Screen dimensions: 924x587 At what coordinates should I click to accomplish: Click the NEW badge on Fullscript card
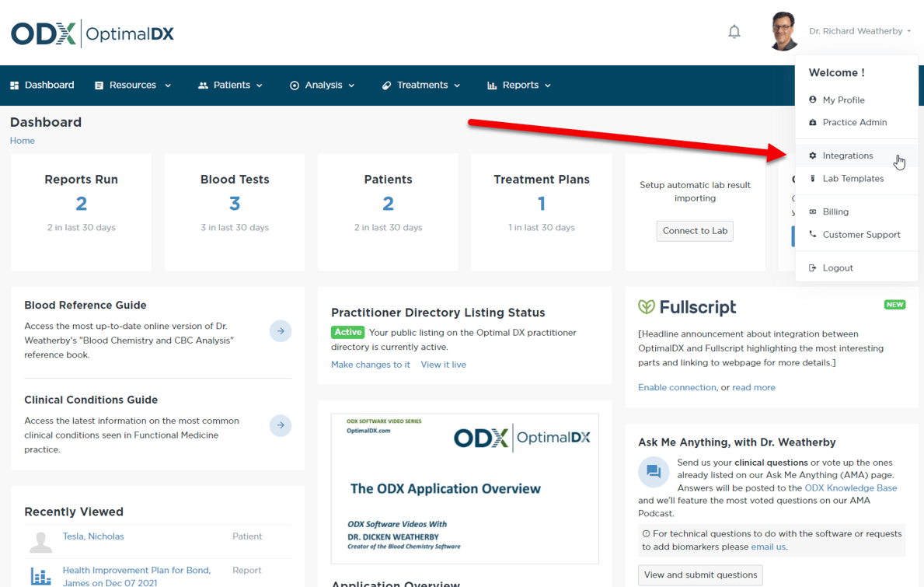click(894, 305)
